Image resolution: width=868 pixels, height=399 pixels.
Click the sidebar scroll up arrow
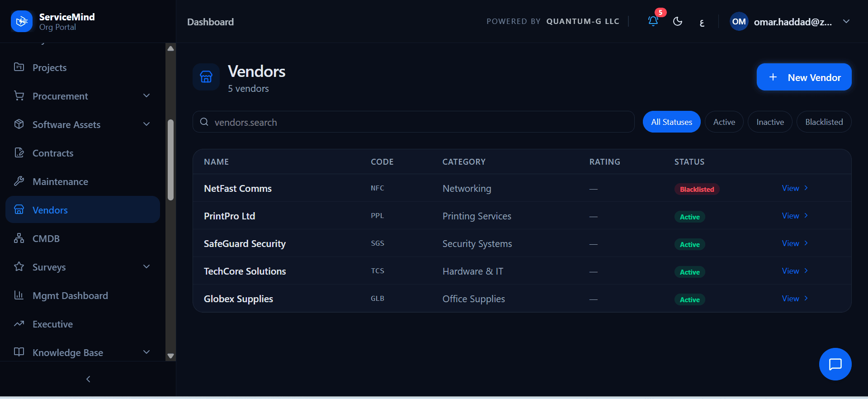point(170,48)
